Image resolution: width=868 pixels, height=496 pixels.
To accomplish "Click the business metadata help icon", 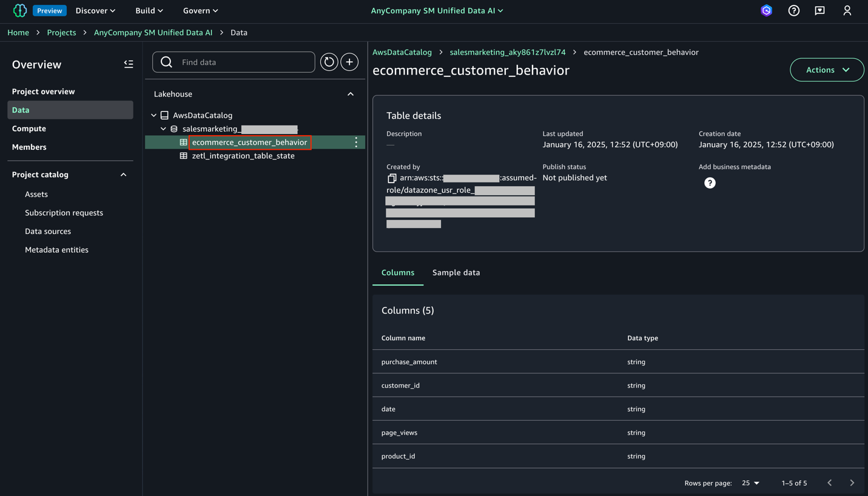I will click(x=710, y=183).
